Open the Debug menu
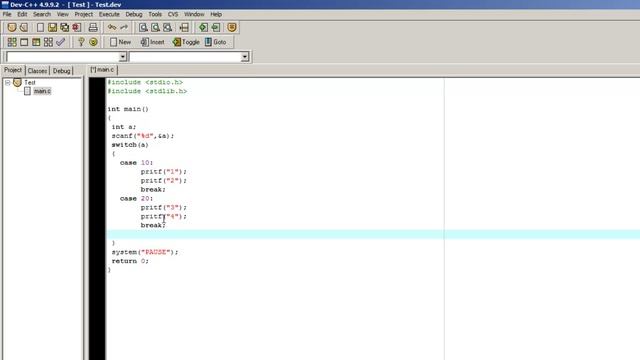Viewport: 640px width, 360px height. tap(133, 14)
